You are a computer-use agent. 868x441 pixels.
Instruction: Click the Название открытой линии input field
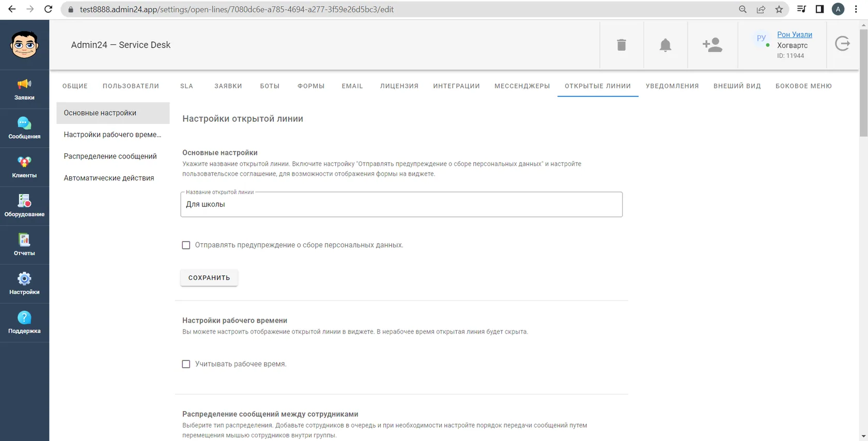[x=401, y=204]
